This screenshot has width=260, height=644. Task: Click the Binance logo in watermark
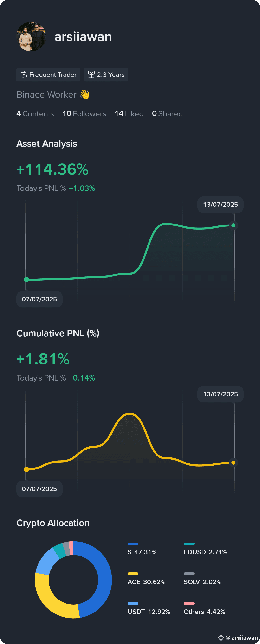pyautogui.click(x=221, y=638)
